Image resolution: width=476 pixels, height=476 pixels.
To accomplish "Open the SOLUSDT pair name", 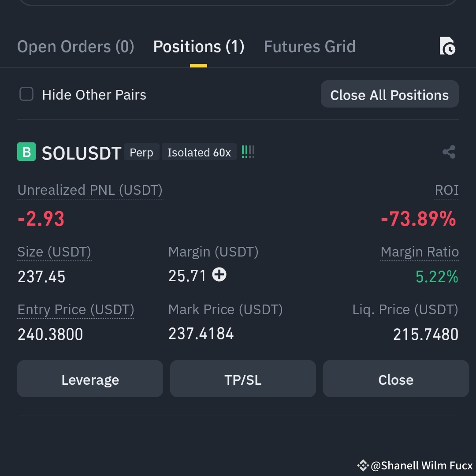I will [x=82, y=152].
